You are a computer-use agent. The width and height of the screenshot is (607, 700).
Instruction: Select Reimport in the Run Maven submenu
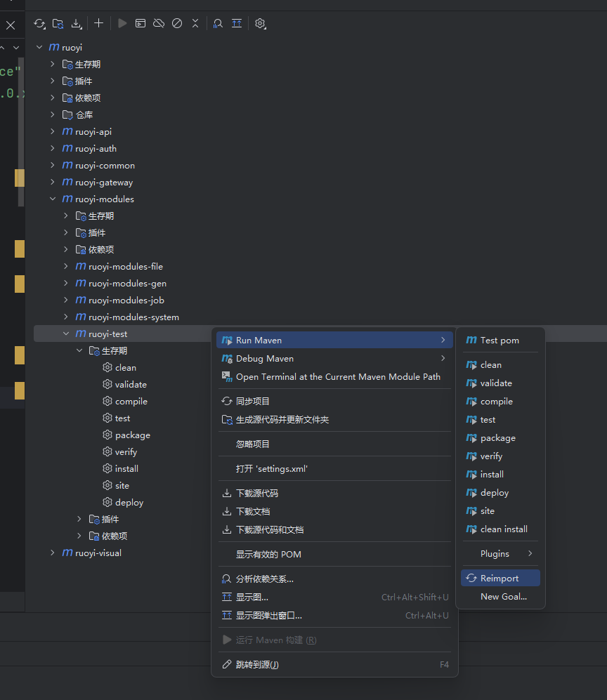500,579
